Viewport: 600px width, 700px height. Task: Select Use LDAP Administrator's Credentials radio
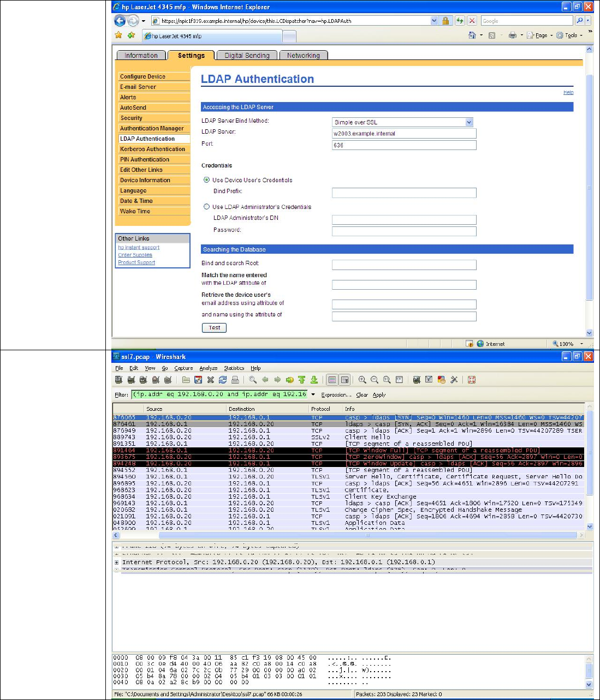pyautogui.click(x=206, y=207)
